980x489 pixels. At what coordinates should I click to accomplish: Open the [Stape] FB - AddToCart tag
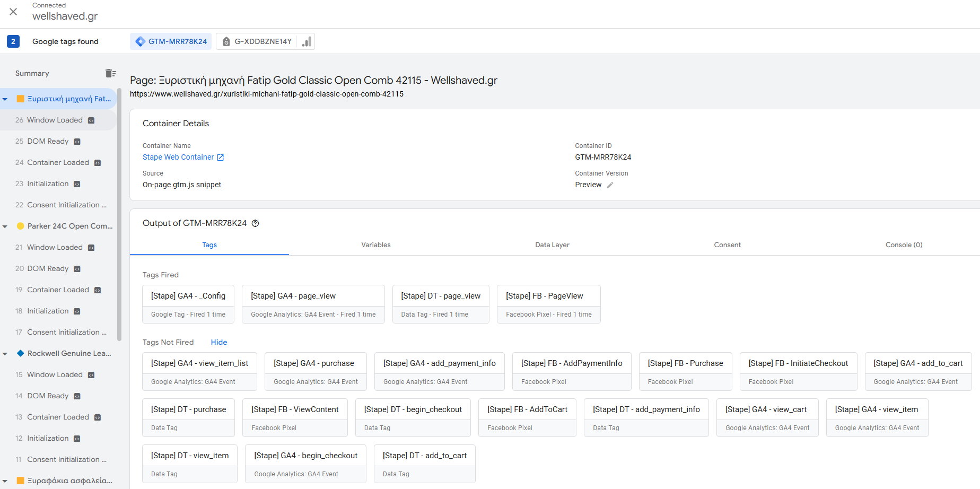tap(527, 418)
